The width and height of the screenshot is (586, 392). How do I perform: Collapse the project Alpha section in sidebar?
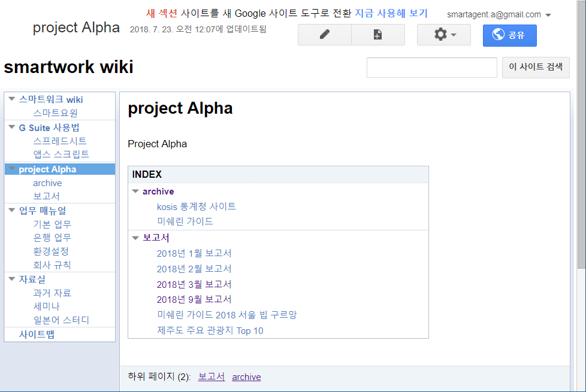[11, 169]
